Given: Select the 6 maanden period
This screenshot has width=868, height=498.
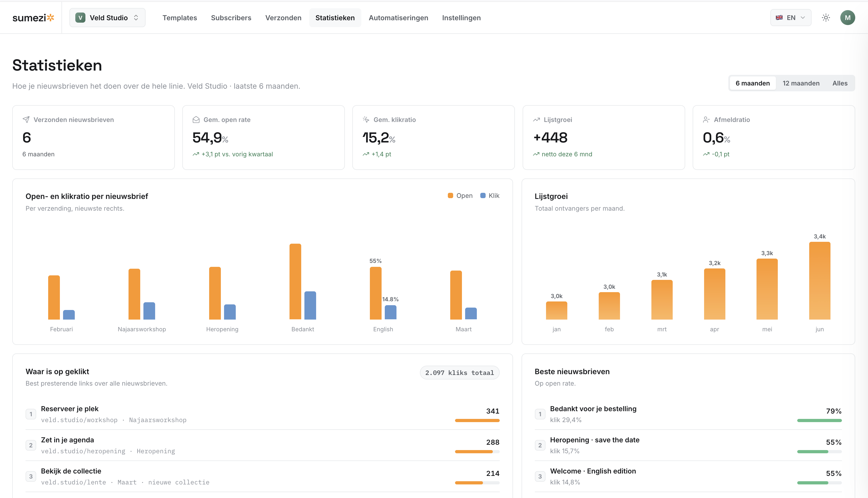Looking at the screenshot, I should tap(753, 83).
